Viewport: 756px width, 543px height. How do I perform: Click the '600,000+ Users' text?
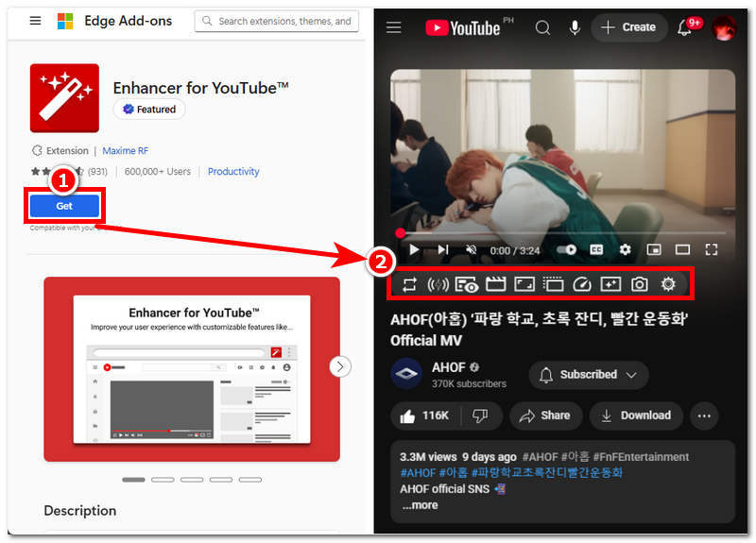tap(158, 172)
